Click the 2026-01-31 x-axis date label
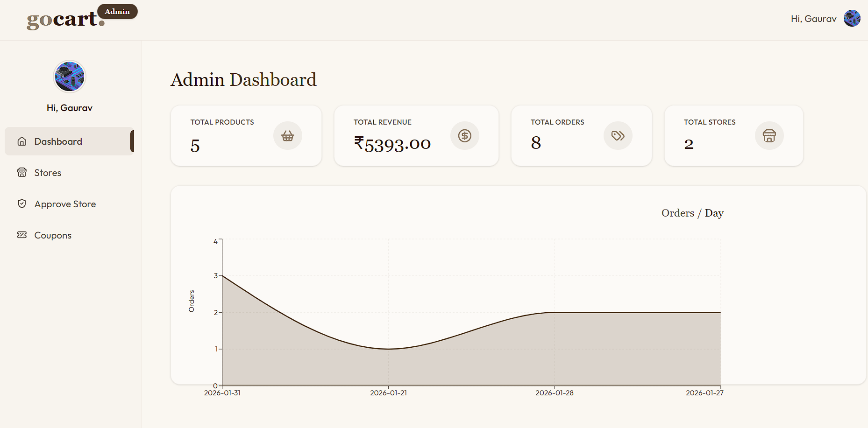Viewport: 868px width, 428px height. pos(222,393)
